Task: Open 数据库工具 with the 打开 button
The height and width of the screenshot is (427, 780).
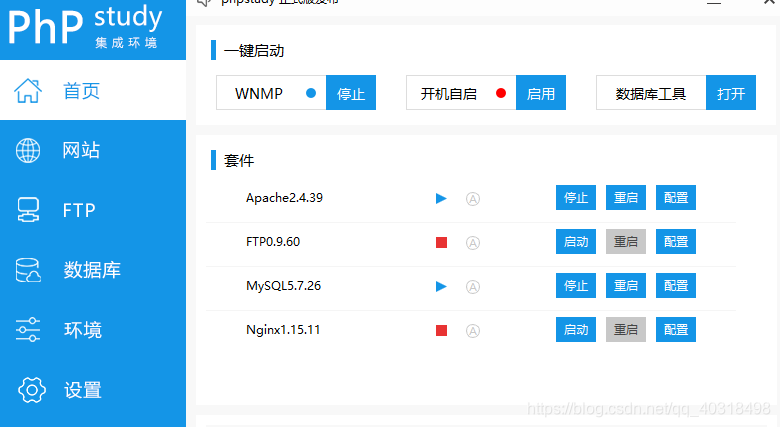Action: [731, 93]
